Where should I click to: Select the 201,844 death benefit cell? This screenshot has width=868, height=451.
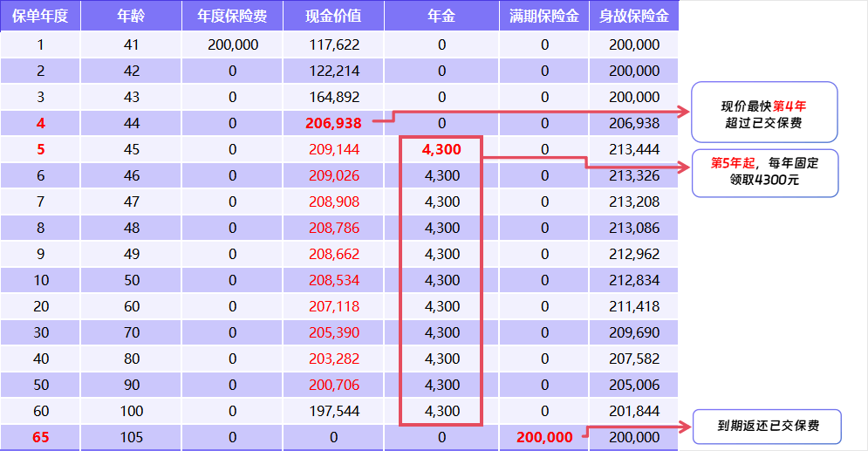[x=634, y=411]
